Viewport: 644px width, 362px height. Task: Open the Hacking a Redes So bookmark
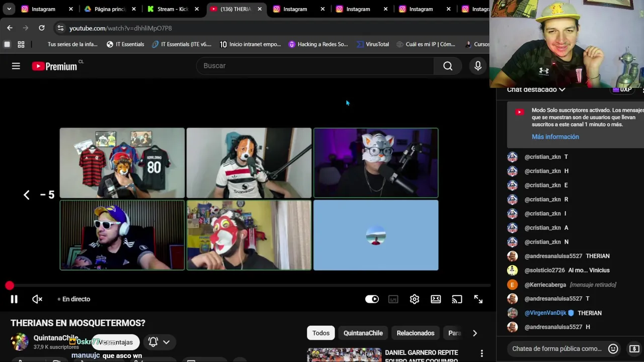coord(318,44)
